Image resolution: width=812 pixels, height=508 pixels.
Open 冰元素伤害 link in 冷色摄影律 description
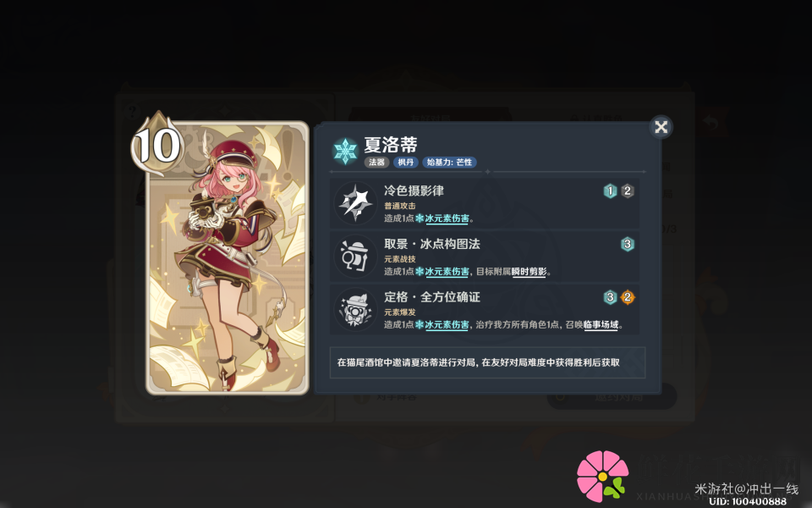pos(447,218)
